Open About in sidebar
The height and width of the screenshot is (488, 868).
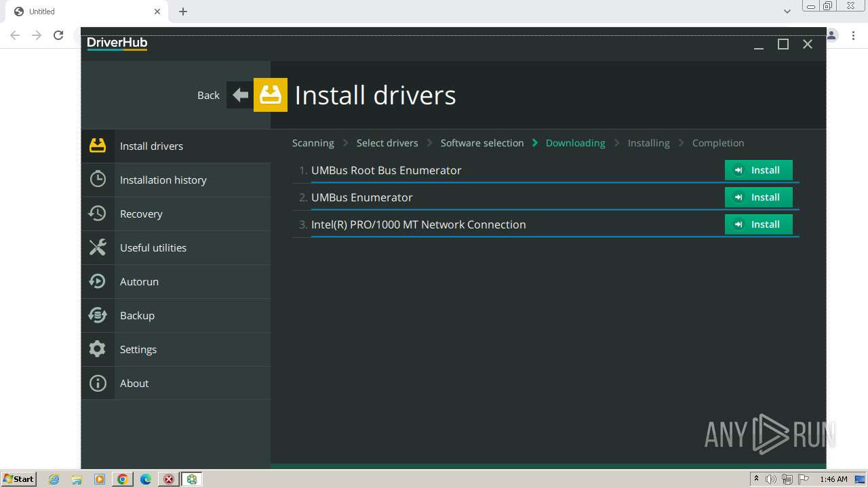[x=176, y=383]
